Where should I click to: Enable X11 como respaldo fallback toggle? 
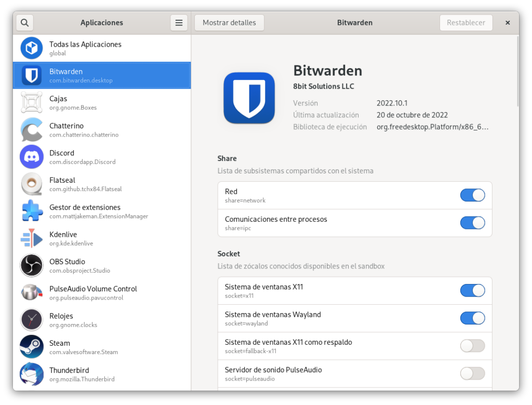[x=472, y=346]
